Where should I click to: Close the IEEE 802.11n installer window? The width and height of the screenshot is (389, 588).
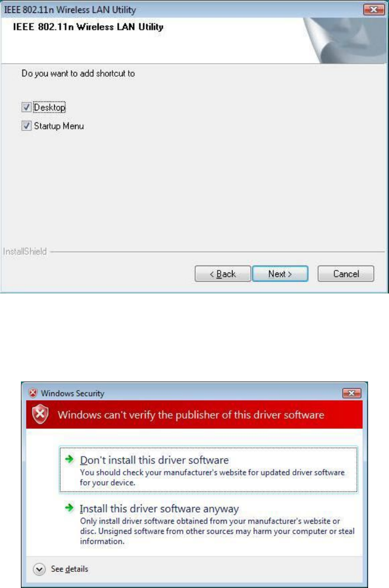[x=373, y=9]
